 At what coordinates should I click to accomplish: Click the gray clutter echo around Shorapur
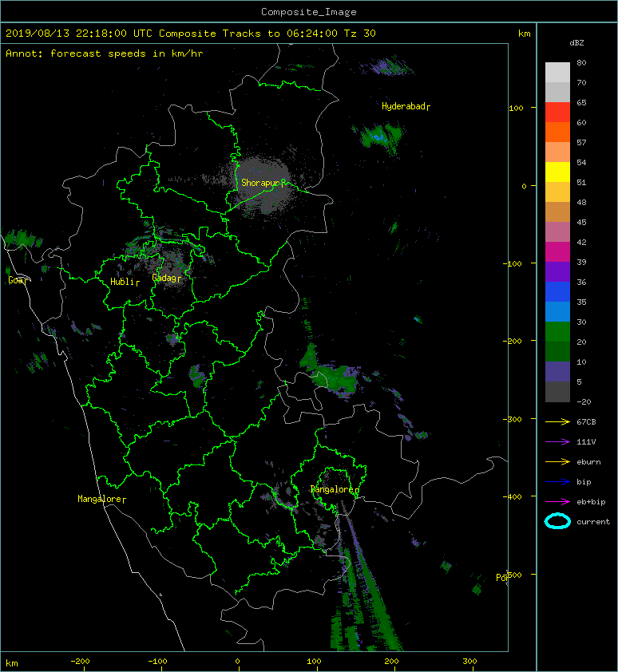click(x=262, y=184)
